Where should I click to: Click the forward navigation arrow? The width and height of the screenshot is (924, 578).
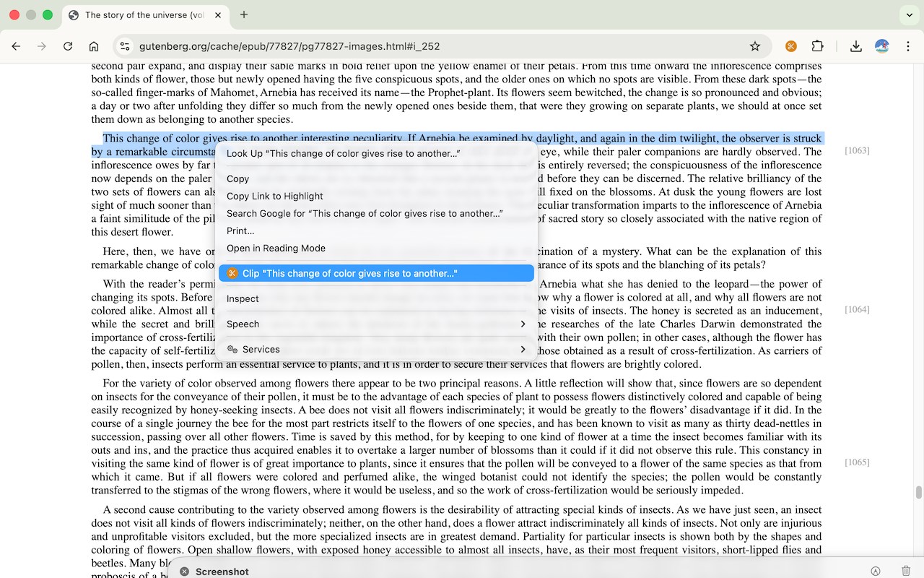pos(42,46)
